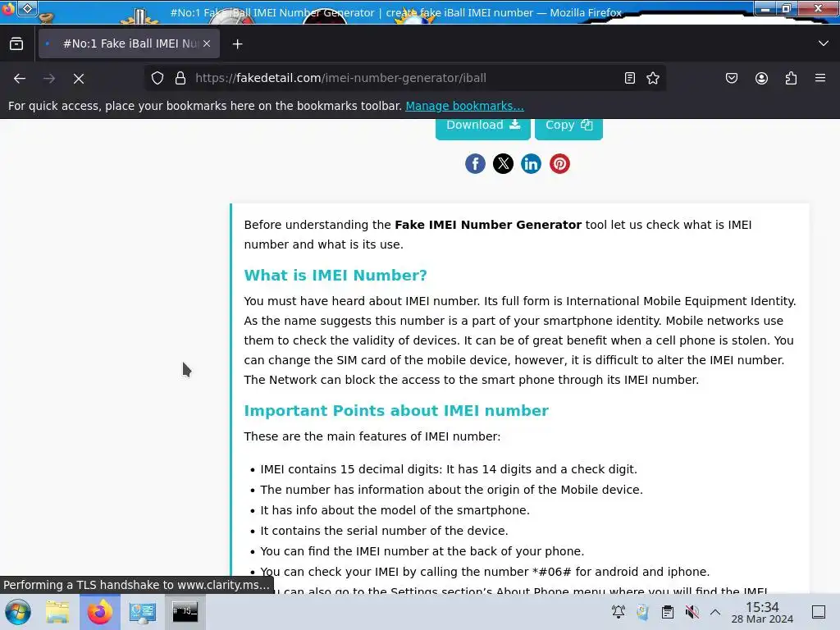Close the Fake iBall IMEI tab
The image size is (840, 630).
207,44
